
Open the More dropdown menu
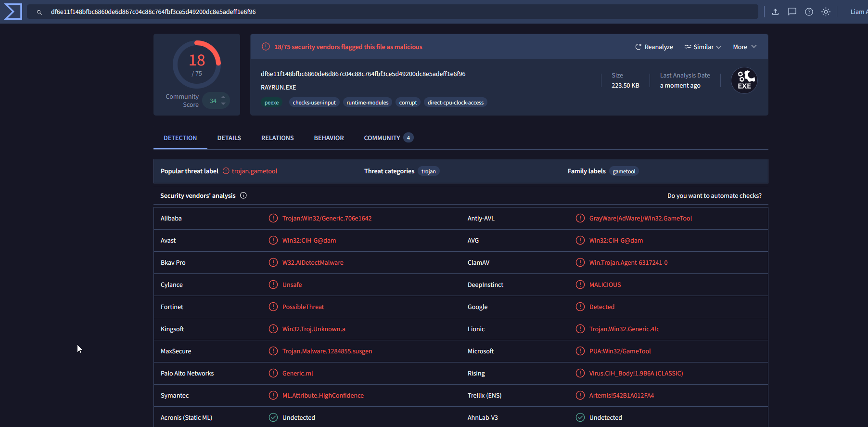(x=745, y=47)
